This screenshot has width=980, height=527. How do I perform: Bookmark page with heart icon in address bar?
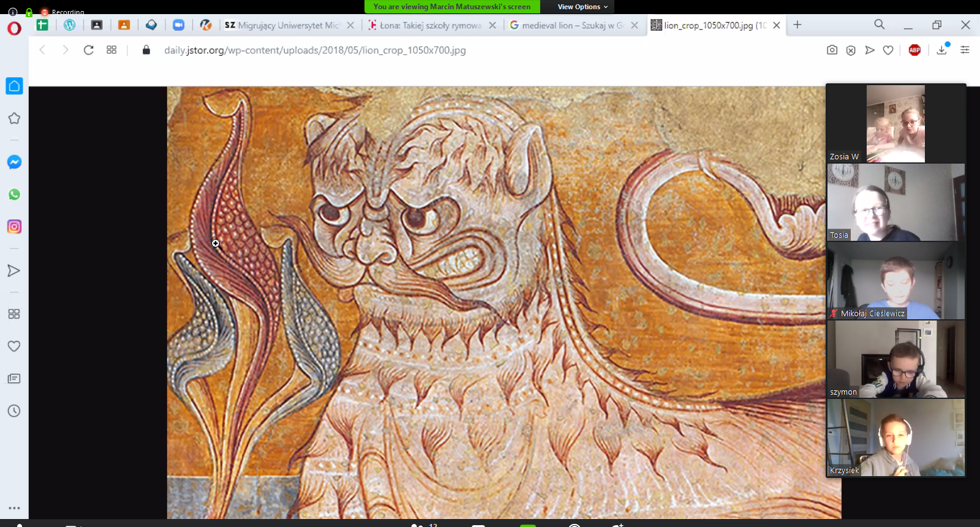(x=888, y=50)
